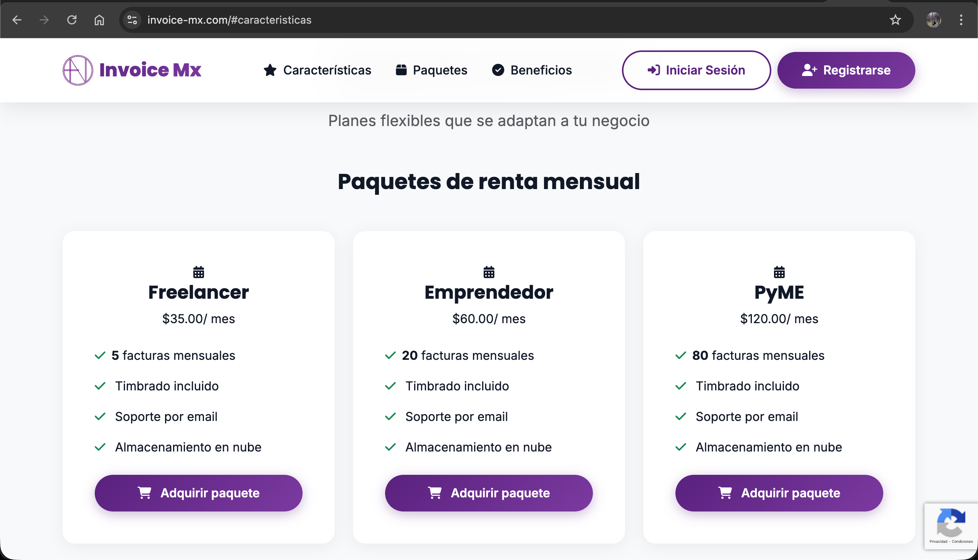The height and width of the screenshot is (560, 978).
Task: Bookmark the page with the star icon
Action: pos(896,19)
